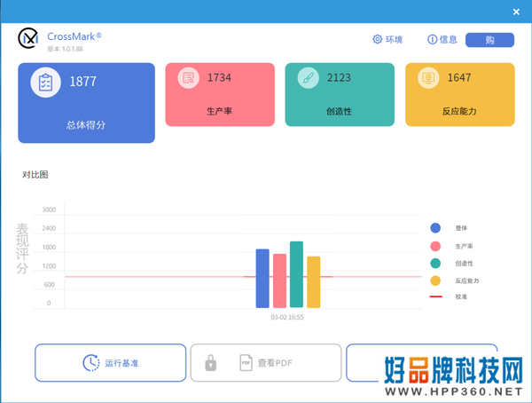Click the CrossMark title text
This screenshot has width=532, height=403.
point(74,36)
